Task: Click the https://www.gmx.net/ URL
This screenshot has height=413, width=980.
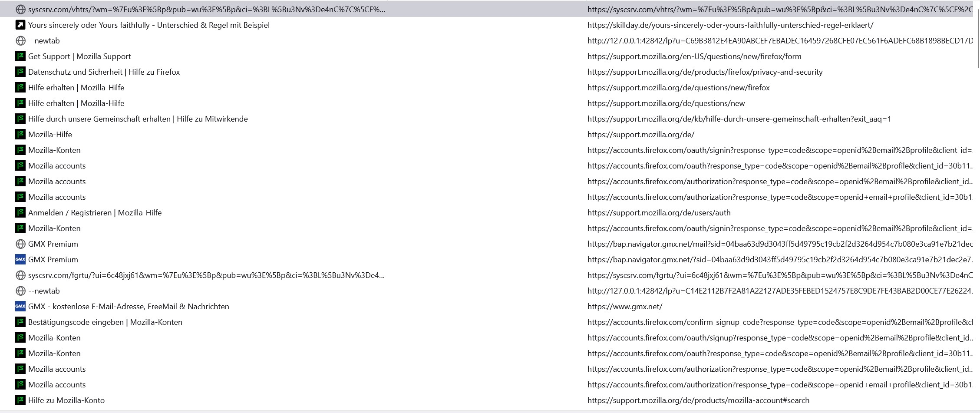Action: click(x=625, y=307)
